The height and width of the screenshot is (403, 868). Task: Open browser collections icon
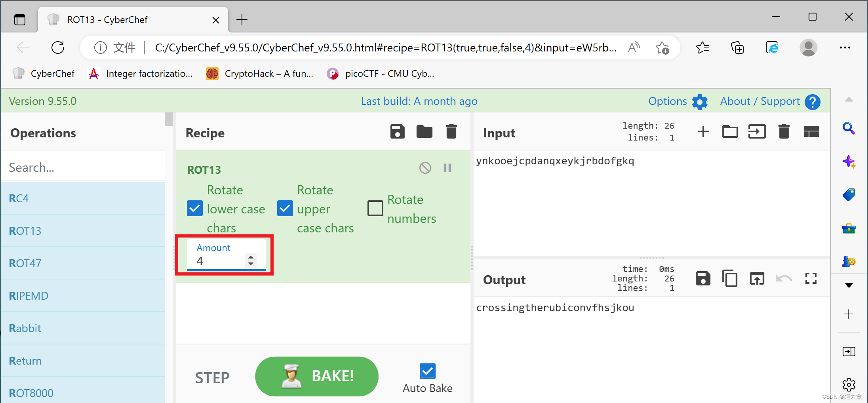coord(737,48)
